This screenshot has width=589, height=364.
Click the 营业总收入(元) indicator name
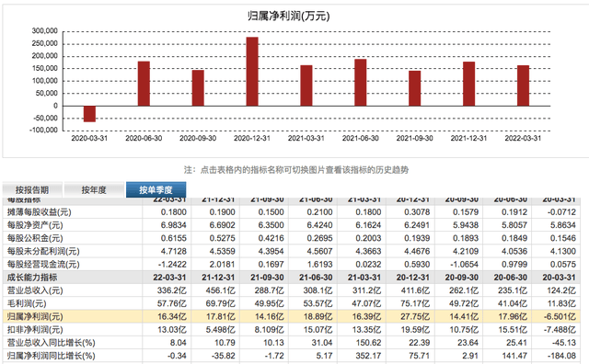tap(35, 290)
